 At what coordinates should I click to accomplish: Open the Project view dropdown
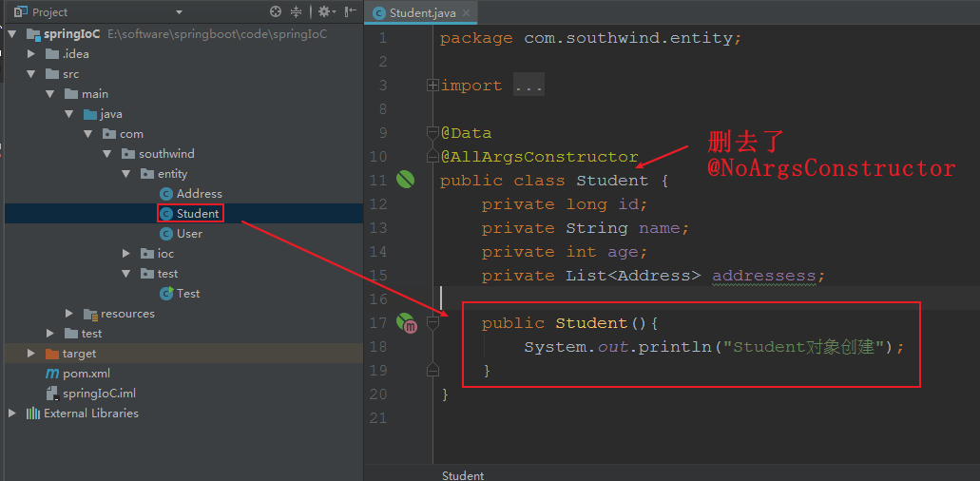point(180,11)
